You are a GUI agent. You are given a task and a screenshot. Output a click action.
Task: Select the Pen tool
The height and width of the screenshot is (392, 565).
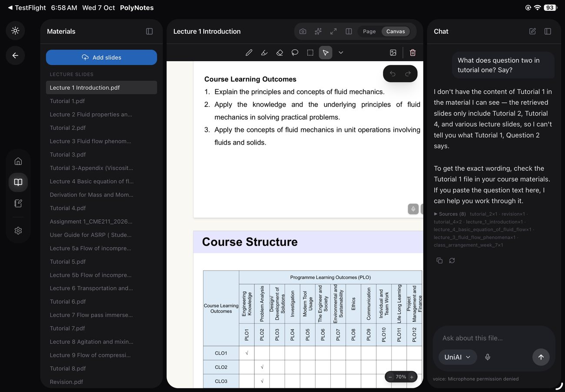(x=249, y=53)
